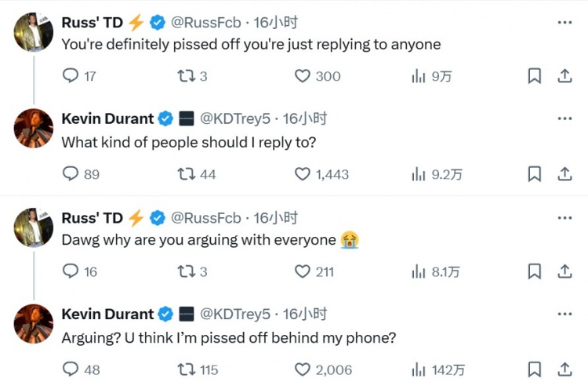Toggle like on tweet with 300 likes
Image resolution: width=588 pixels, height=389 pixels.
(303, 76)
